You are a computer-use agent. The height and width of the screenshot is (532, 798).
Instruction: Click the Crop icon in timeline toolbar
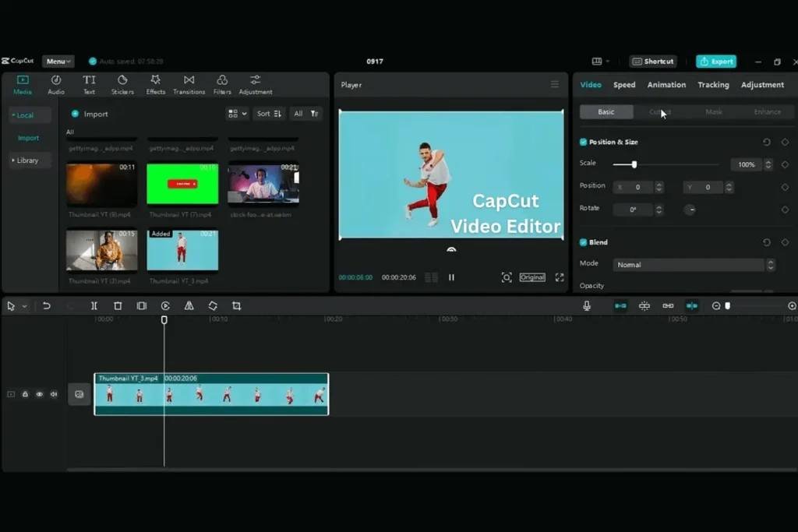[x=237, y=305]
